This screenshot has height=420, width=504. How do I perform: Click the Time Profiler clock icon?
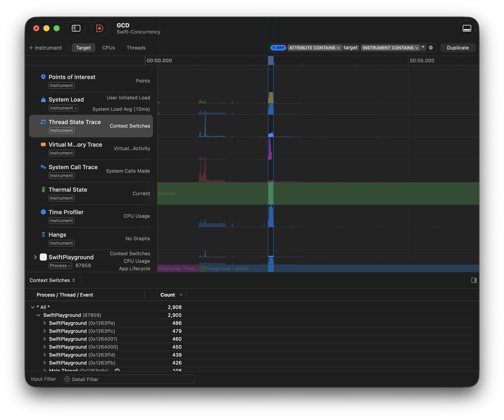pyautogui.click(x=43, y=212)
